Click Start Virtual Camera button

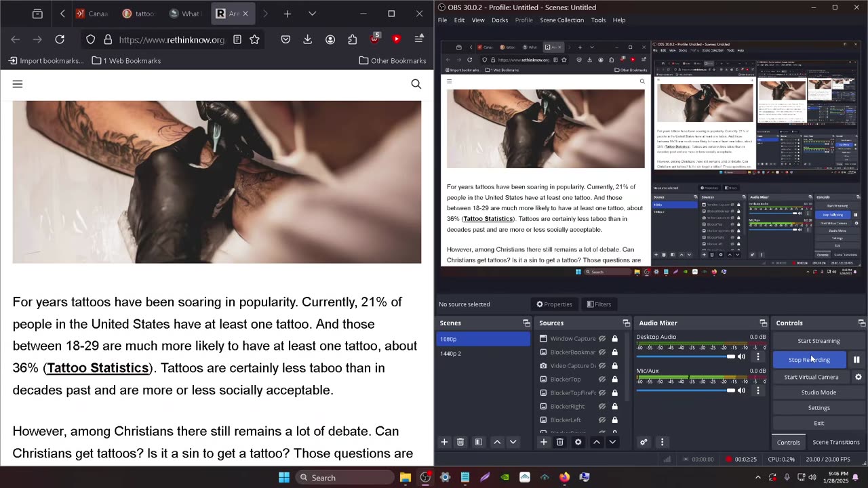811,377
